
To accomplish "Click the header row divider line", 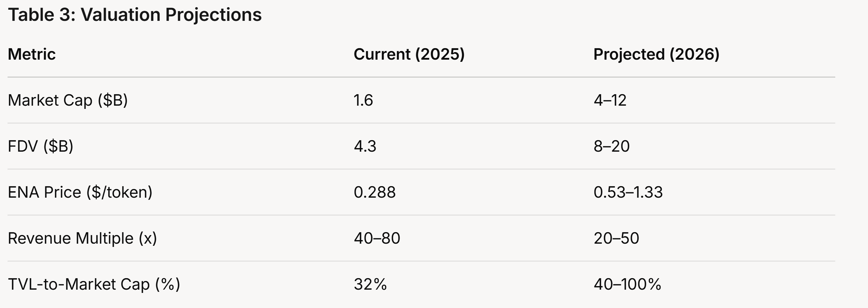I will [421, 77].
